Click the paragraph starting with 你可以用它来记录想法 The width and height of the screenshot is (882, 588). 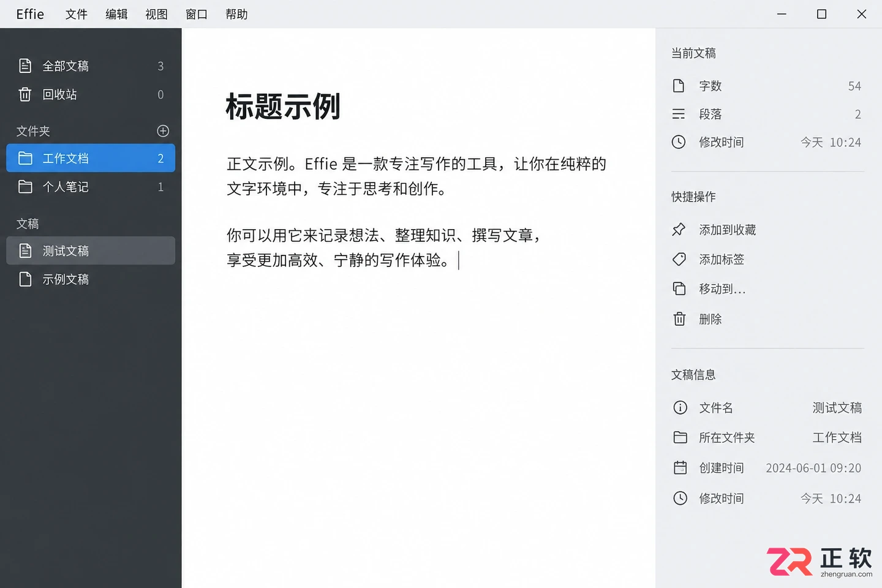coord(385,247)
